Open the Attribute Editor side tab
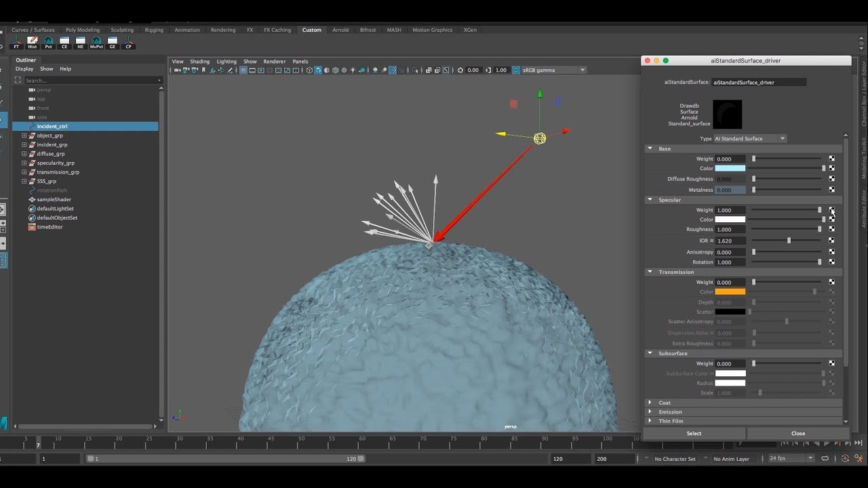Screen dimensions: 868x488 864,209
